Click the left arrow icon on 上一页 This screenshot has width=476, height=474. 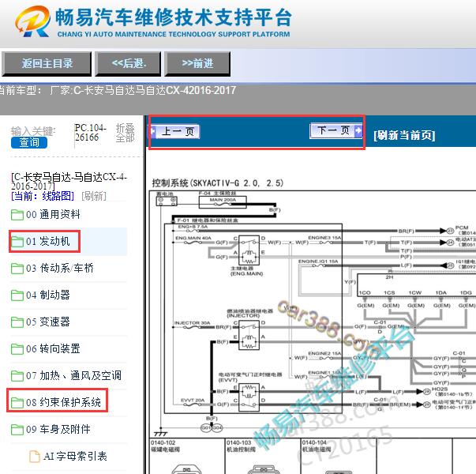(x=153, y=132)
